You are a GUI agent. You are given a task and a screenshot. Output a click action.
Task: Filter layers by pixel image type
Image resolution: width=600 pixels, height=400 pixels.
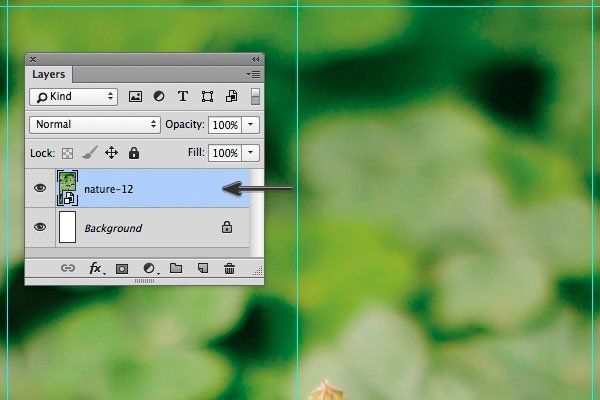[x=135, y=96]
